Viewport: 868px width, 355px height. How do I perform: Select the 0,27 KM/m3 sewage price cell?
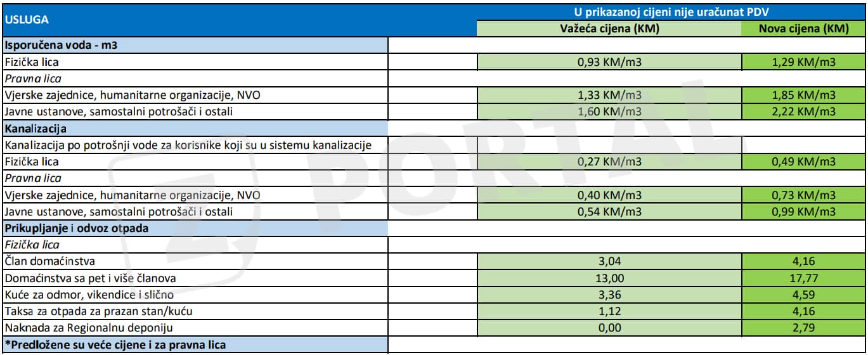609,162
